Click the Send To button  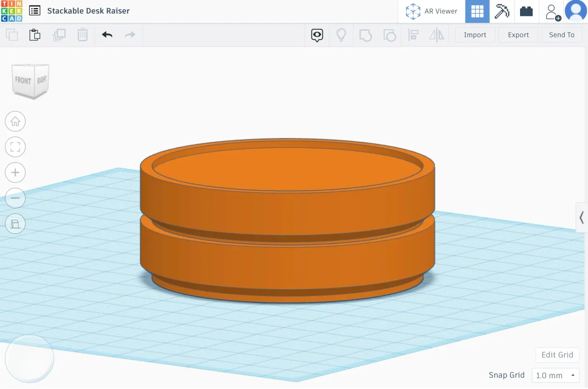[562, 35]
